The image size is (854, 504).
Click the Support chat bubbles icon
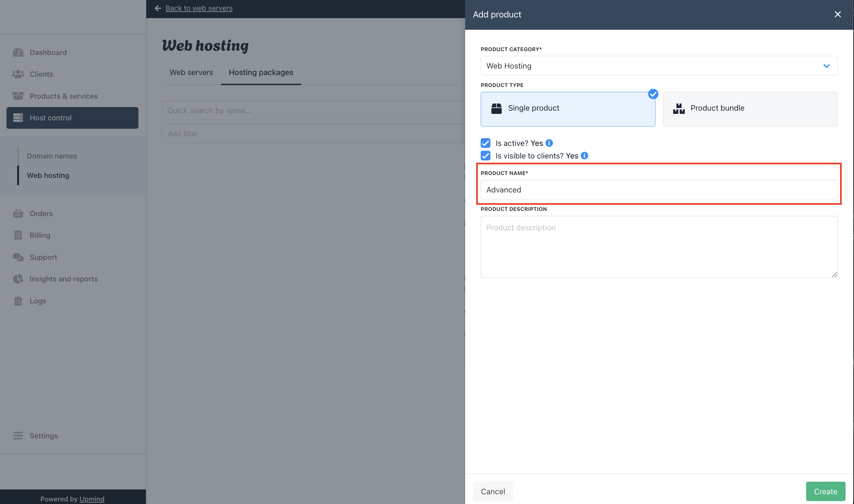18,257
